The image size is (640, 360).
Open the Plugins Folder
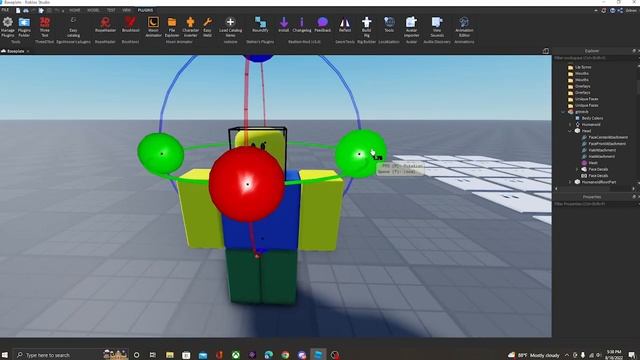click(x=24, y=27)
